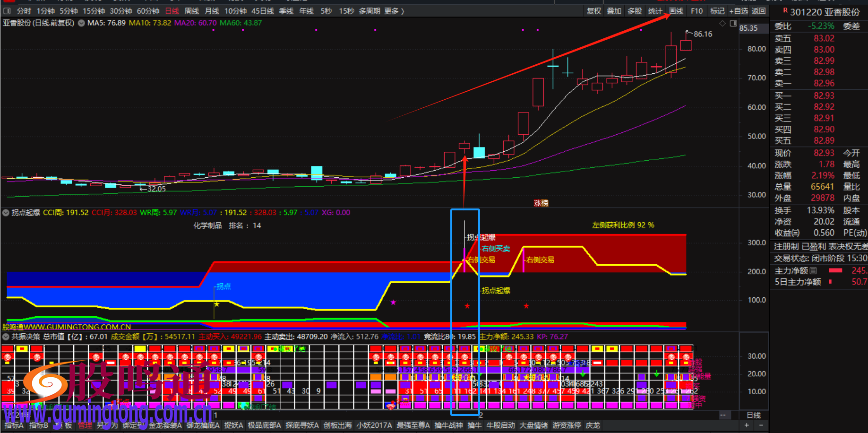Toggle 复权 price adjustment

click(x=593, y=11)
